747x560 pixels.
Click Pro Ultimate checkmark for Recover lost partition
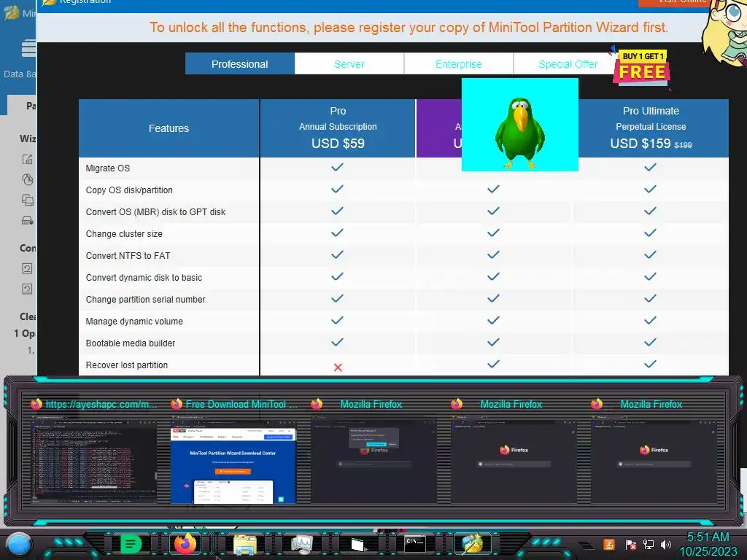click(650, 365)
